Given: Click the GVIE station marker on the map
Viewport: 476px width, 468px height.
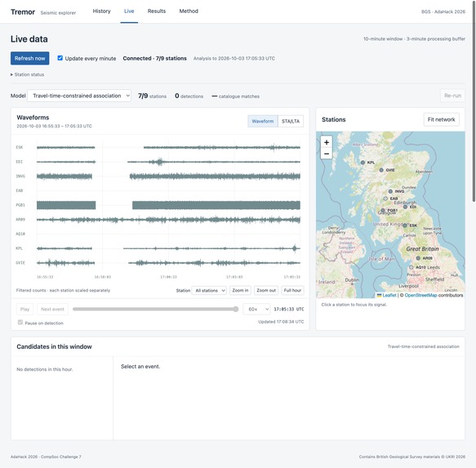Looking at the screenshot, I should [x=381, y=170].
